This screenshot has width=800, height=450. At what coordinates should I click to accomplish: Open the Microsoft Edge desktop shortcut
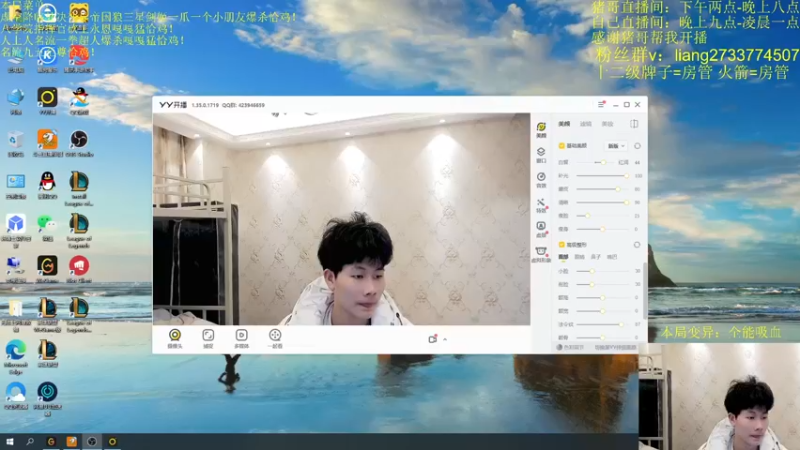(16, 355)
